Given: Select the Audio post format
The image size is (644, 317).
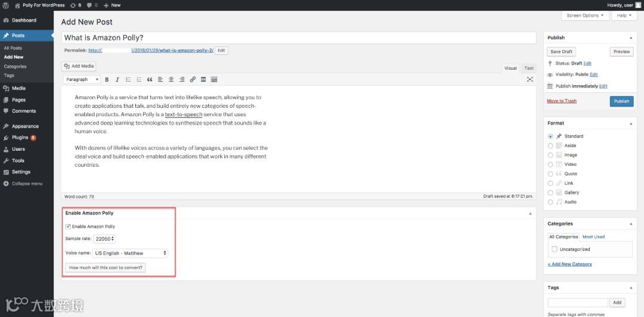Looking at the screenshot, I should coord(550,202).
